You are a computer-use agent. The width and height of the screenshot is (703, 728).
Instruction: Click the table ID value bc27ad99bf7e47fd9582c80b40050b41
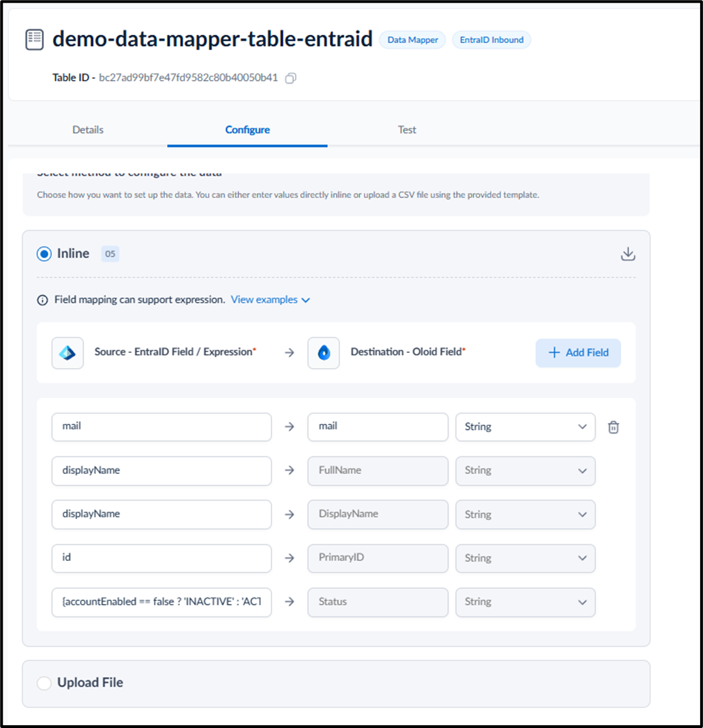click(x=188, y=77)
